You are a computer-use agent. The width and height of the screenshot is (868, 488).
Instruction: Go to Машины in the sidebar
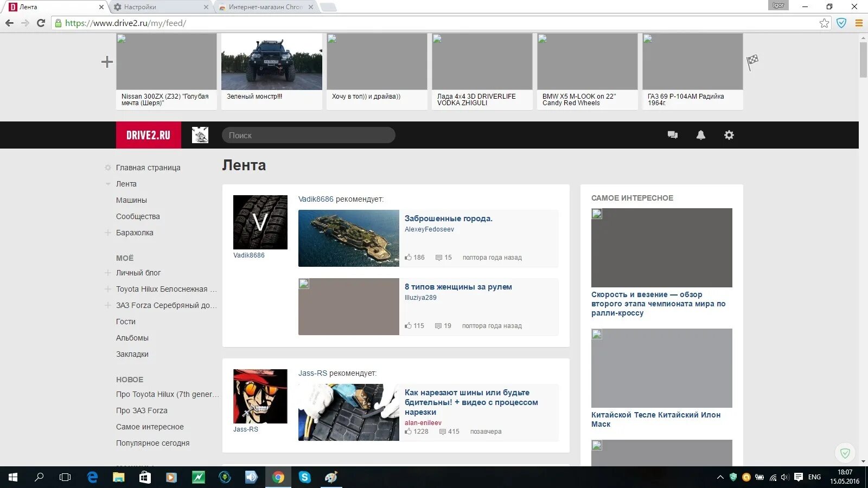(x=131, y=200)
